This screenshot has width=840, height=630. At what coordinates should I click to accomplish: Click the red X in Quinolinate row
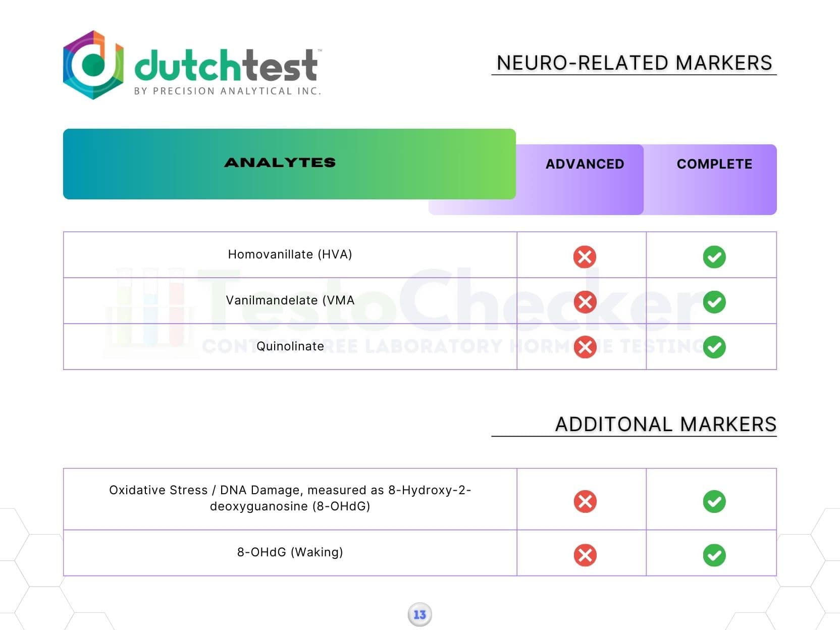tap(585, 347)
